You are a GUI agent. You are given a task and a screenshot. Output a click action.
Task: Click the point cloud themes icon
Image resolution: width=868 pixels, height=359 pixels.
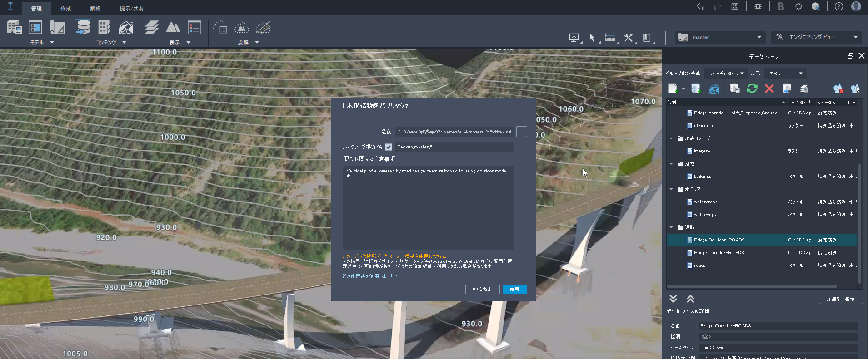(x=220, y=28)
